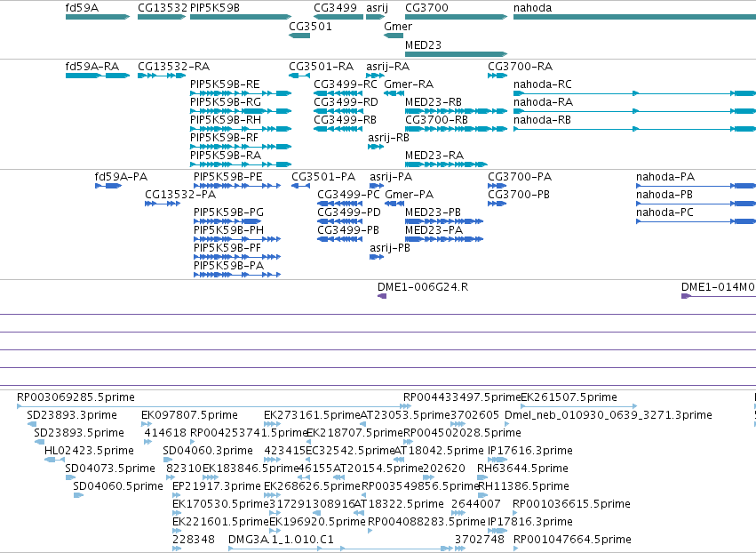This screenshot has width=756, height=553.
Task: Select transcript CG13532-RA
Action: point(173,66)
